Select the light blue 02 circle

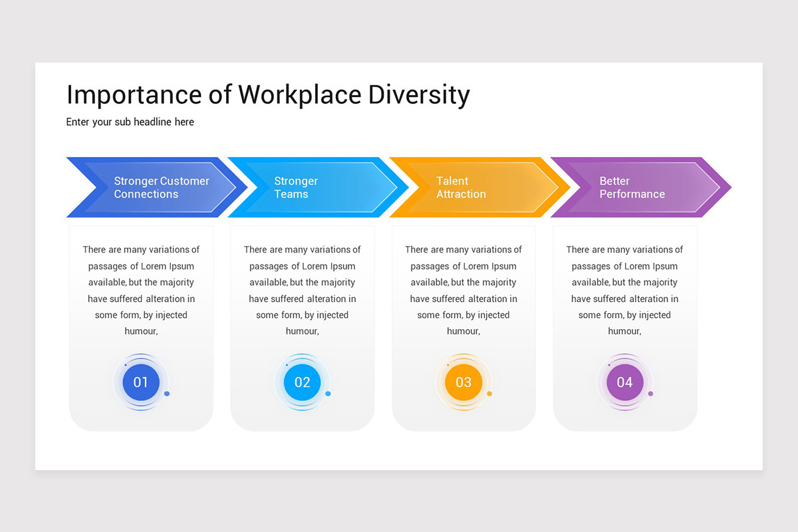[x=302, y=382]
